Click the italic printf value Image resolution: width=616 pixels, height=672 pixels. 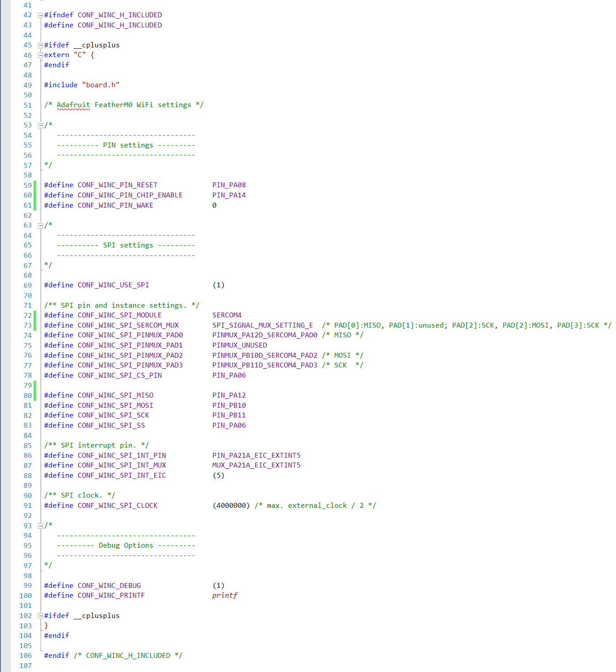225,595
